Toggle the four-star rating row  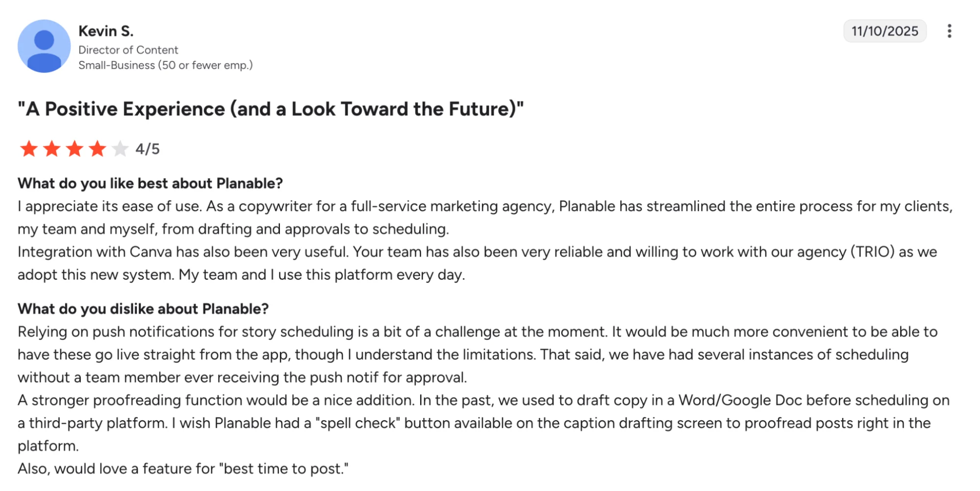pos(75,149)
